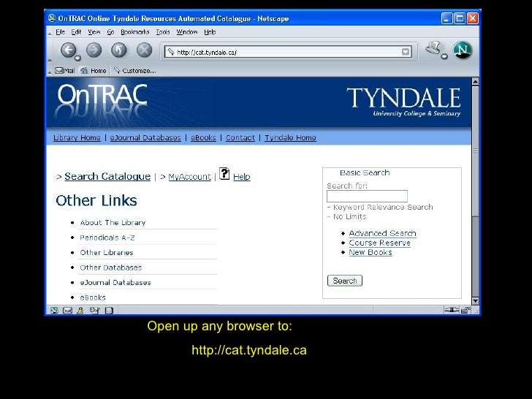Click the Netscape window title icon
Image resolution: width=532 pixels, height=399 pixels.
tap(52, 18)
